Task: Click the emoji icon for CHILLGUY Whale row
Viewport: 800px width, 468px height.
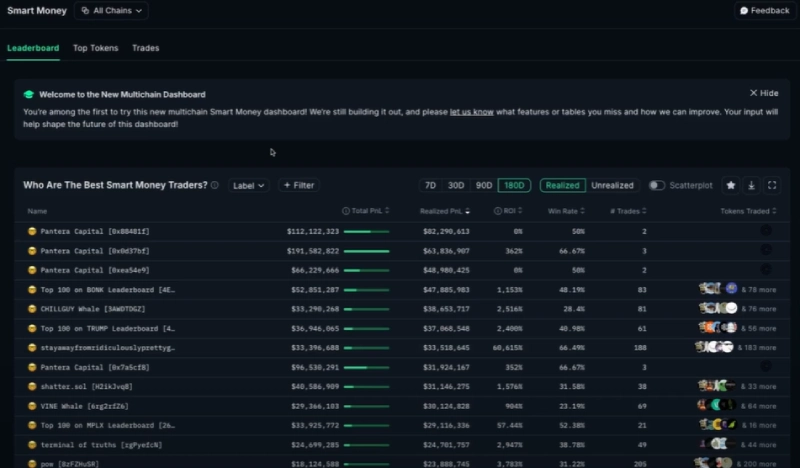Action: (32, 309)
